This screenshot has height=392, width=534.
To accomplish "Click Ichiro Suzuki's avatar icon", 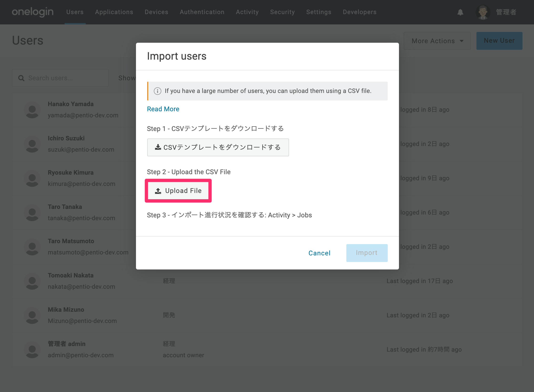I will (32, 144).
